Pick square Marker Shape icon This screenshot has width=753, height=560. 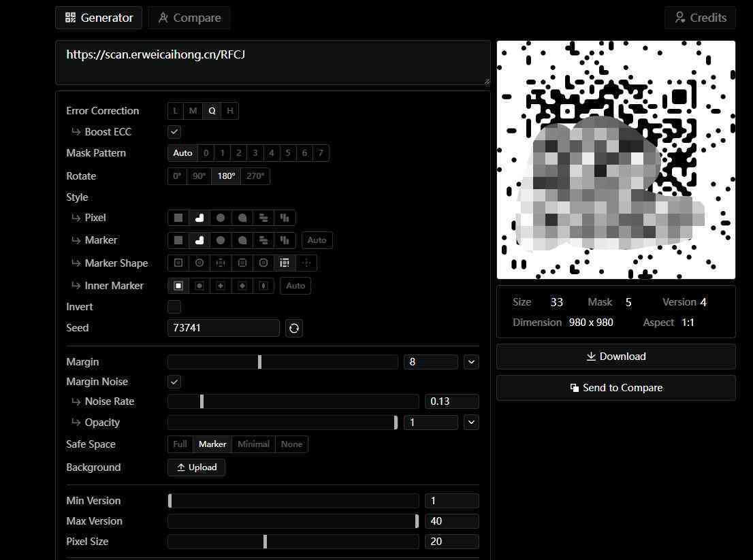tap(178, 263)
